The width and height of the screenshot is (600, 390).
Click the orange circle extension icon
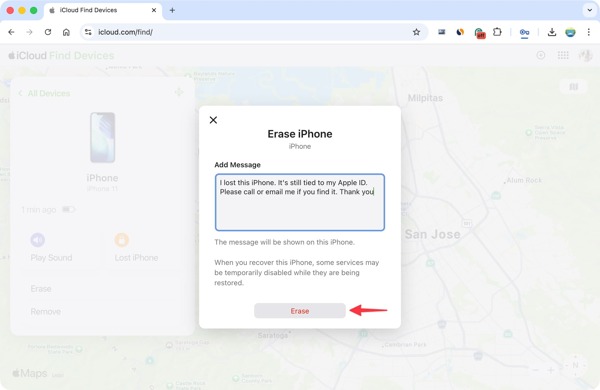coord(460,32)
